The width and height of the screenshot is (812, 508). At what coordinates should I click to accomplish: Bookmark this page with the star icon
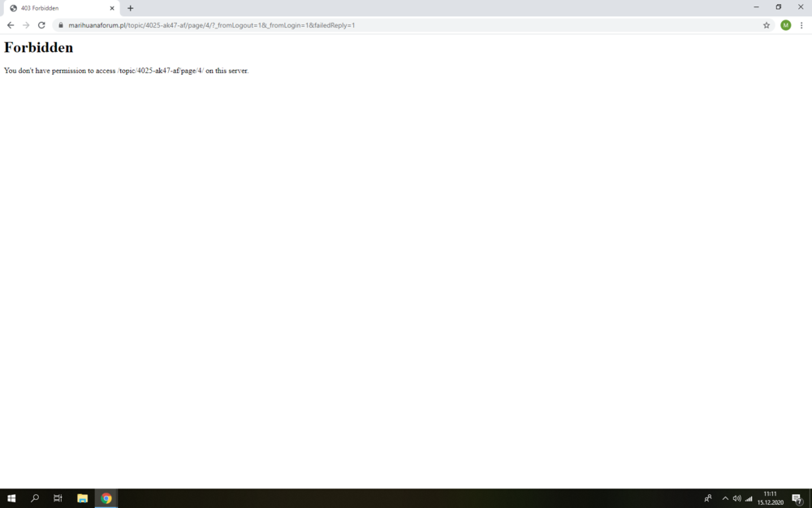767,25
